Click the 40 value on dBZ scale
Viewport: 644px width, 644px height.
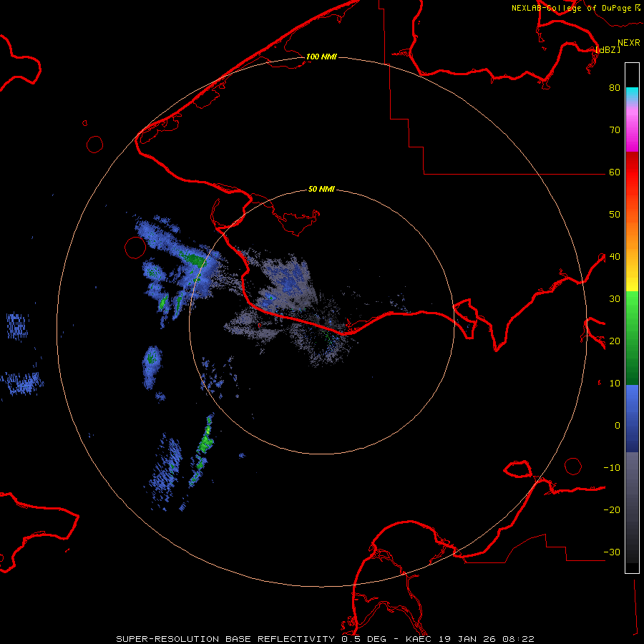pyautogui.click(x=615, y=257)
